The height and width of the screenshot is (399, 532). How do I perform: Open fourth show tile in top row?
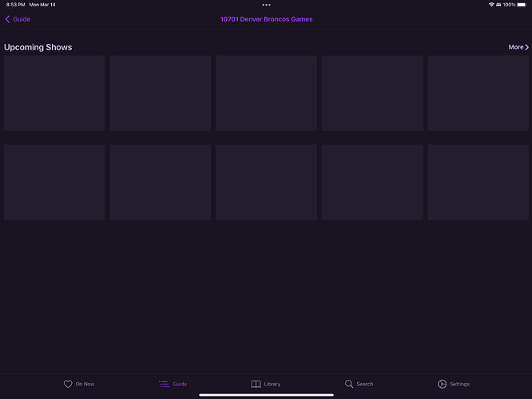[372, 93]
